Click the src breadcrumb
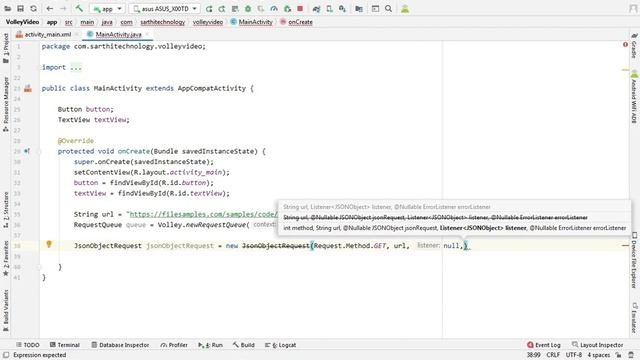 click(x=69, y=22)
